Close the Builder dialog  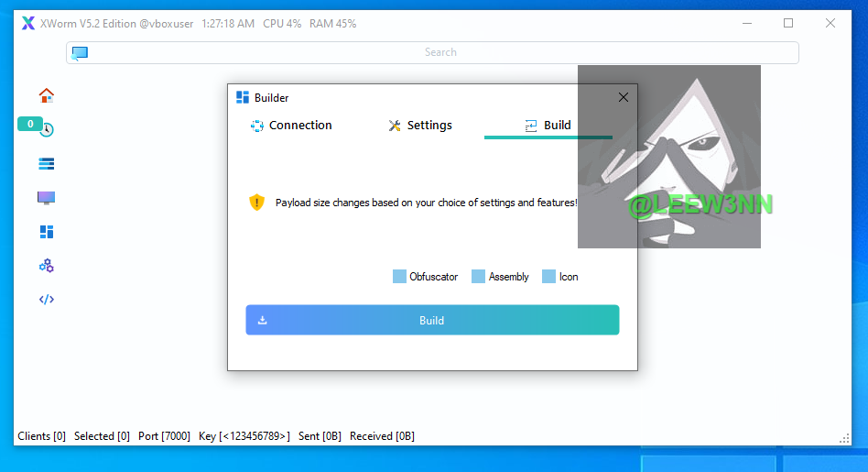(624, 97)
